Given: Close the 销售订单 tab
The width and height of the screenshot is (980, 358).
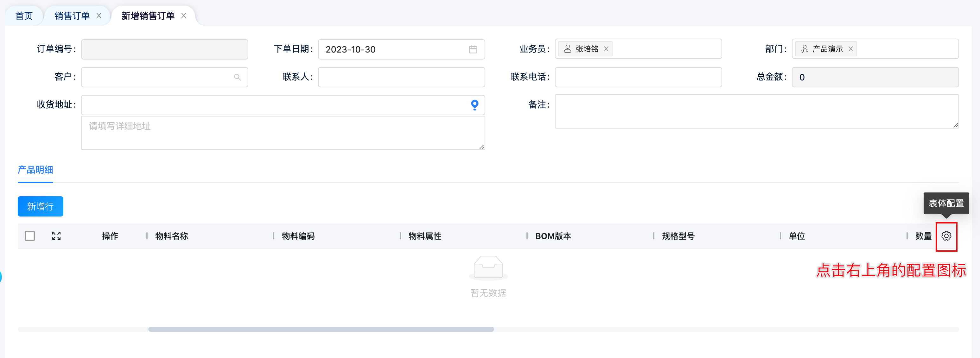Looking at the screenshot, I should [x=99, y=16].
